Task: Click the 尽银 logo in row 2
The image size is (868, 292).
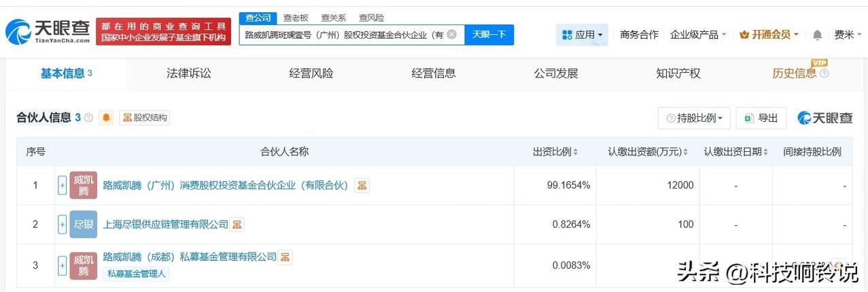Action: point(84,225)
